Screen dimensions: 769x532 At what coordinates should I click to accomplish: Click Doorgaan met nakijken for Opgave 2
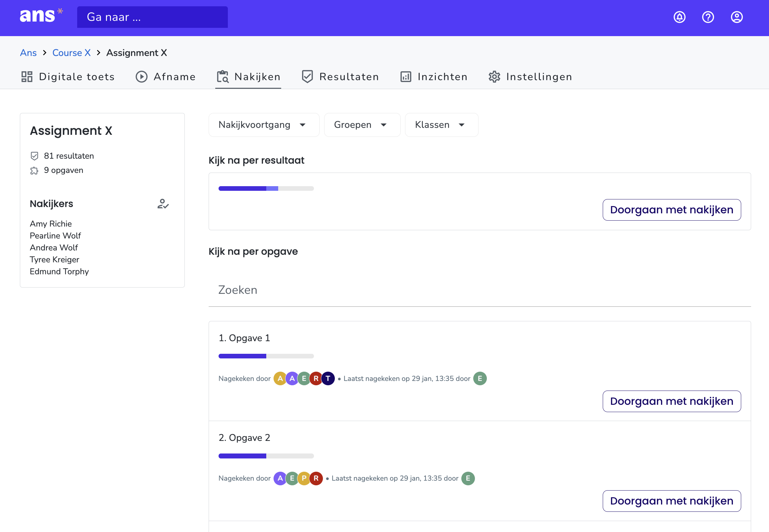(x=671, y=501)
